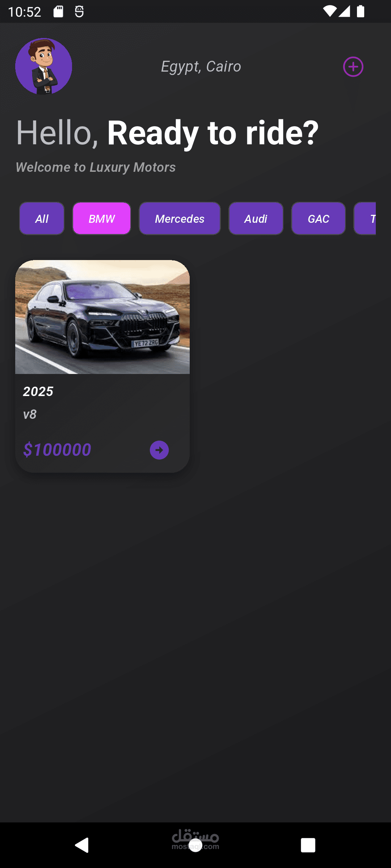
Task: Tap the Android home navigation button
Action: [x=195, y=845]
